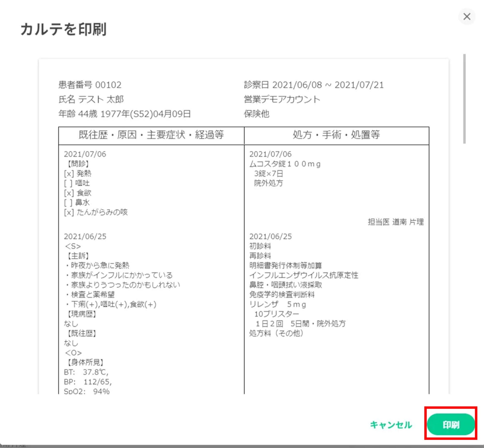
Task: Click the 担当医 道南 片理 label
Action: 396,221
